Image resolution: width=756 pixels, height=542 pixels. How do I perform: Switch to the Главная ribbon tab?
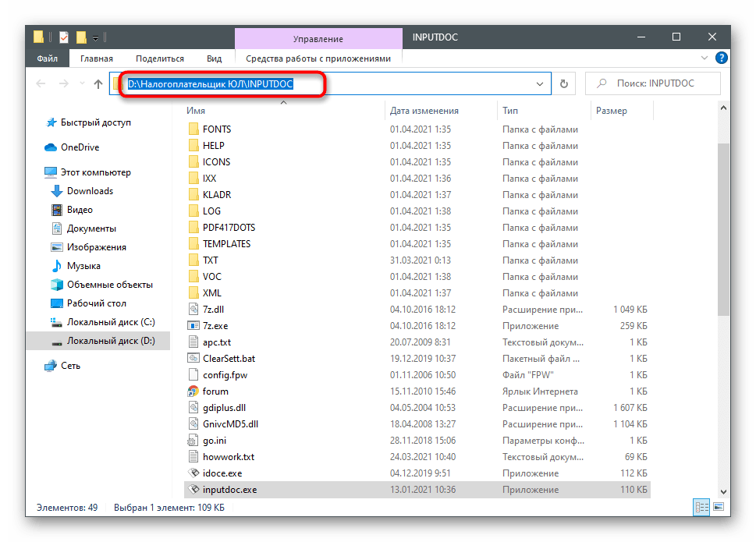[x=97, y=58]
